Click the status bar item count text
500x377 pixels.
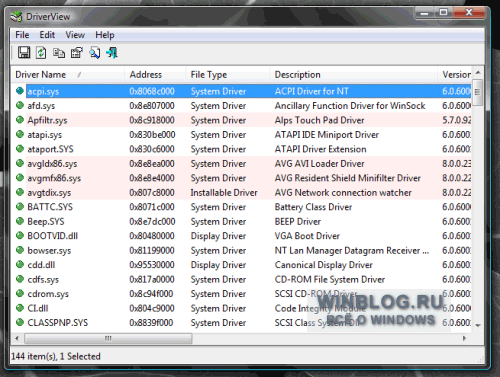coord(56,356)
